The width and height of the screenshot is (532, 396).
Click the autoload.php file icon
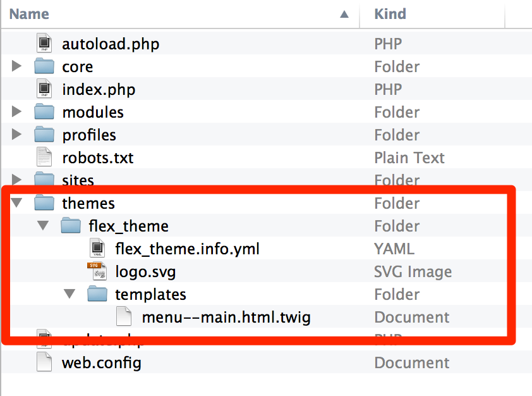(x=44, y=43)
